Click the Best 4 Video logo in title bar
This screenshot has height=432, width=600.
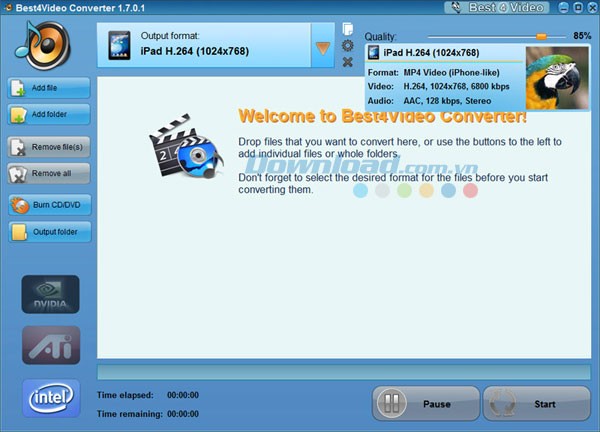click(497, 8)
